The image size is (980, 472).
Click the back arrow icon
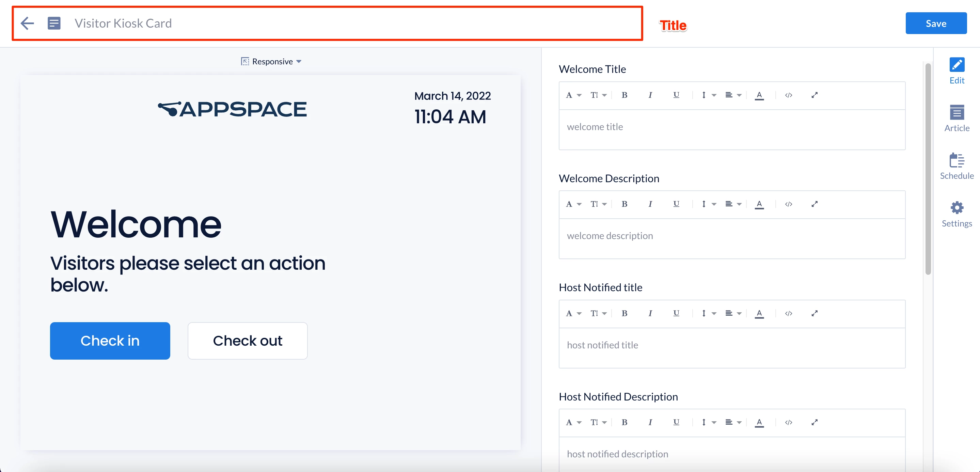pyautogui.click(x=27, y=23)
